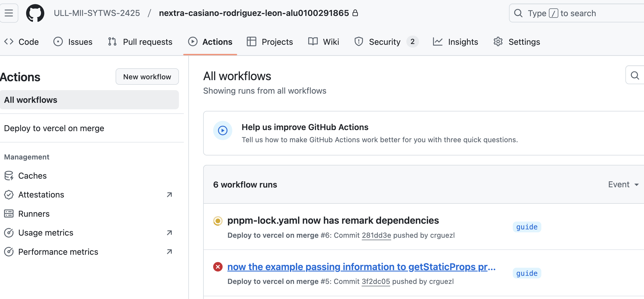This screenshot has width=644, height=299.
Task: Open 'now the example passing information' run
Action: (361, 267)
